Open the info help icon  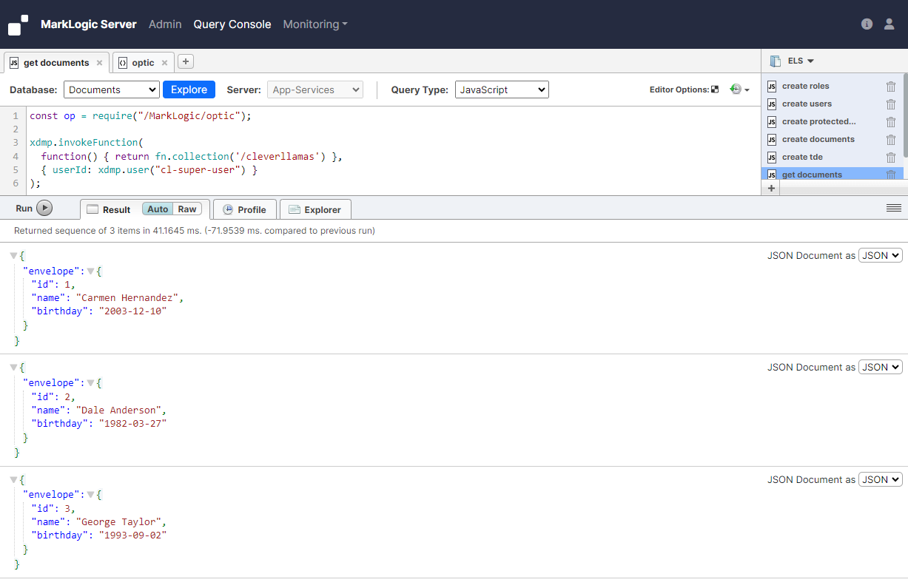867,24
